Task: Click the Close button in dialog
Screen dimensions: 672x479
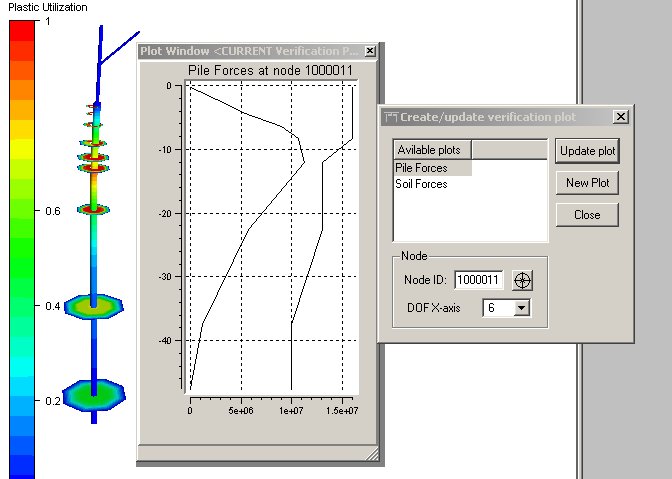Action: (587, 215)
